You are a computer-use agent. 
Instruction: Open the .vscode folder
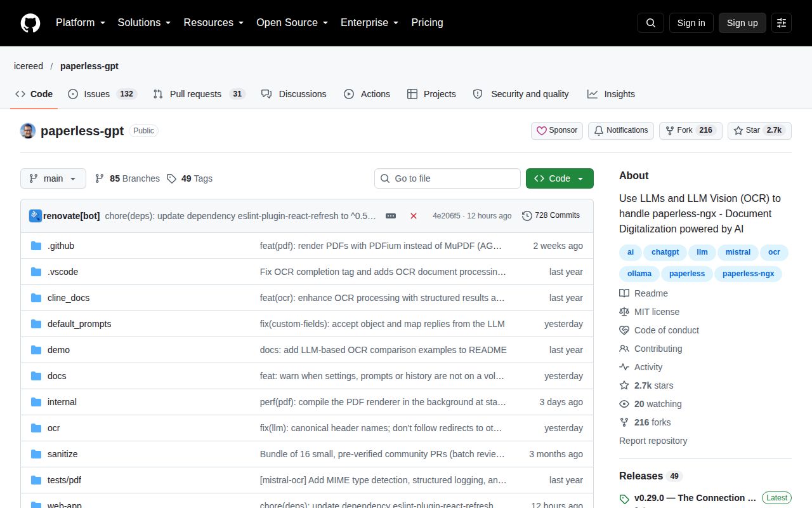[63, 272]
